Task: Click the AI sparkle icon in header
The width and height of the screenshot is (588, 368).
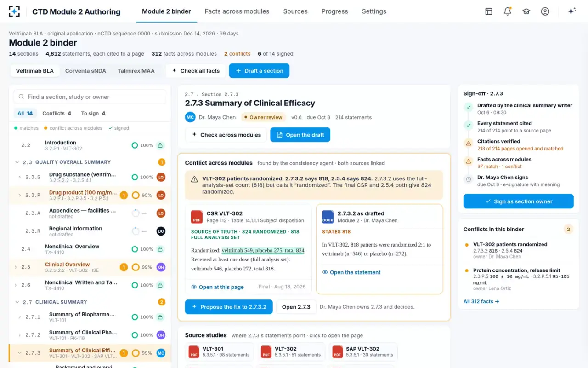Action: click(x=571, y=11)
